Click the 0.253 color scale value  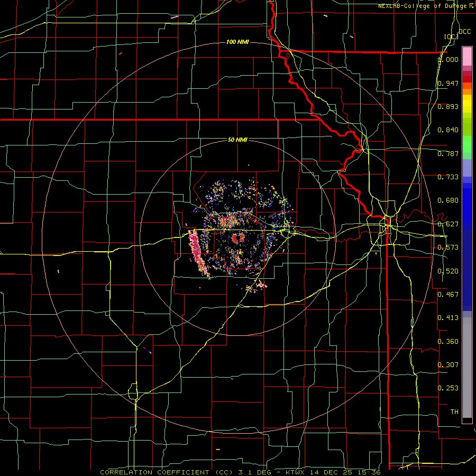(x=448, y=388)
